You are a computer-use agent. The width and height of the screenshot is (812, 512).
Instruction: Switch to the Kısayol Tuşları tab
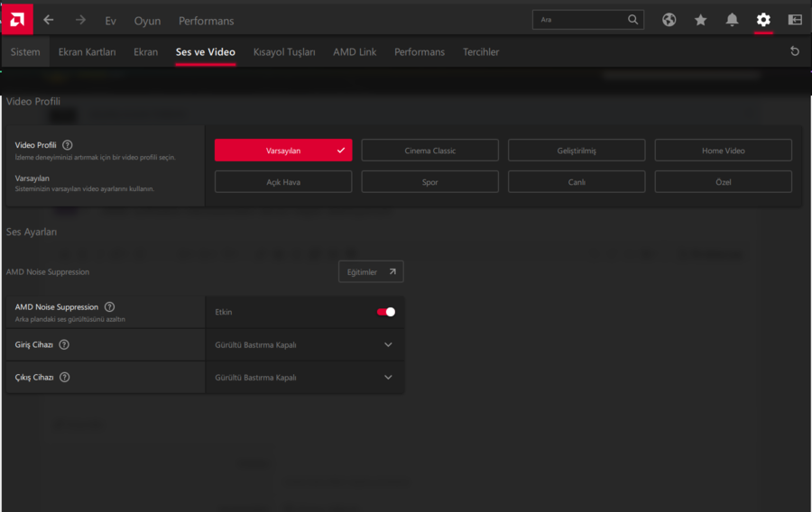284,52
